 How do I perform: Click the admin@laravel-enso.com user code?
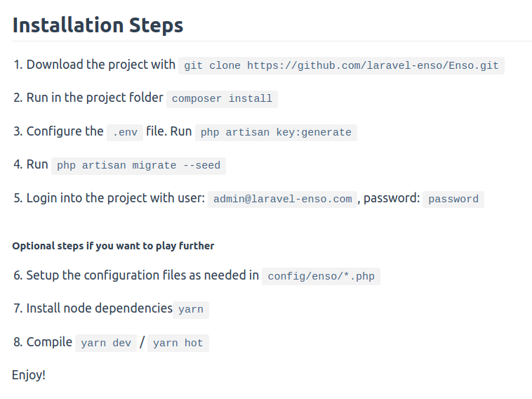click(x=282, y=199)
